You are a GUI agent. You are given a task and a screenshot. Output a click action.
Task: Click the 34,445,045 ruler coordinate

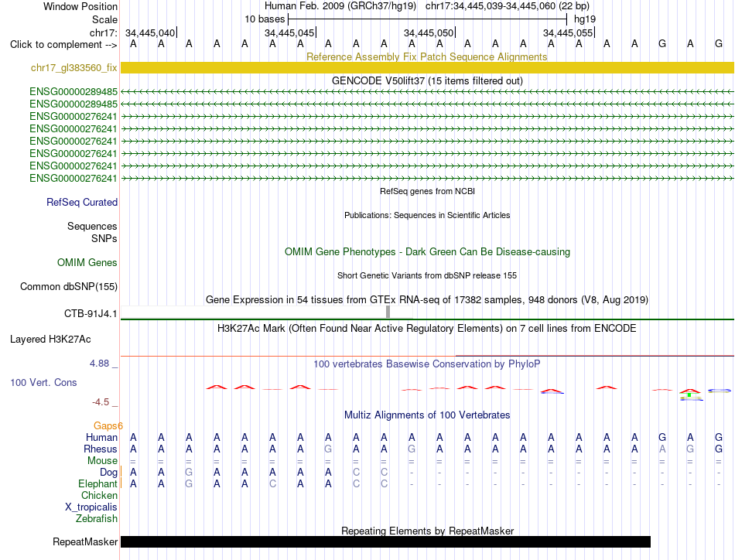(x=289, y=32)
